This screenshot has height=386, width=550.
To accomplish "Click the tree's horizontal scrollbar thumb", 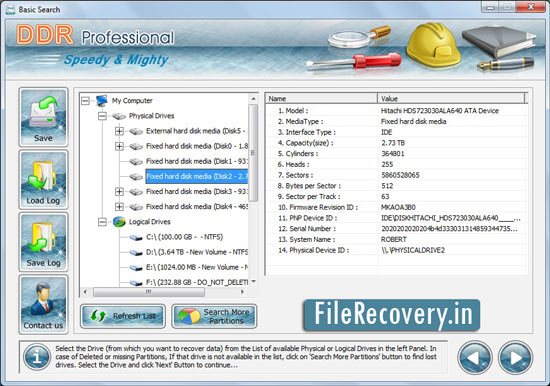I will coord(149,292).
